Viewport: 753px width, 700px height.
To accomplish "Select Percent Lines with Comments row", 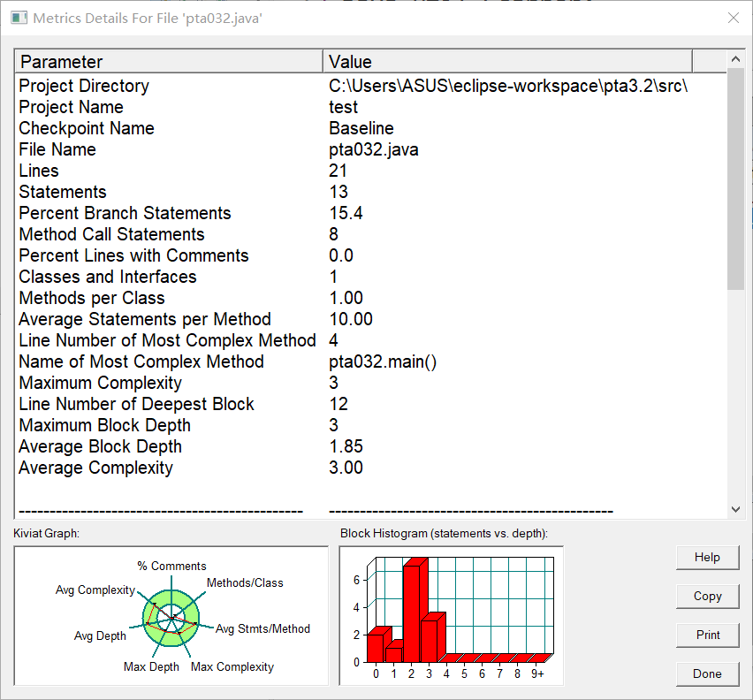I will tap(370, 255).
